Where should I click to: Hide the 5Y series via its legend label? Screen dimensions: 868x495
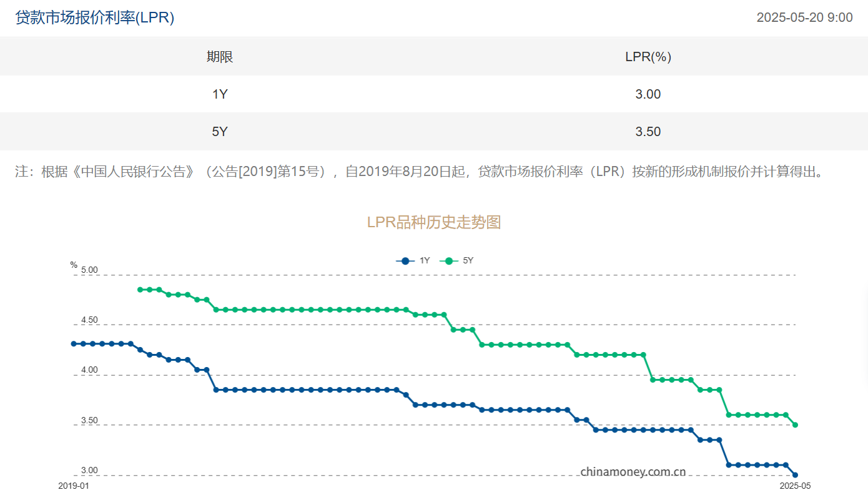click(468, 261)
